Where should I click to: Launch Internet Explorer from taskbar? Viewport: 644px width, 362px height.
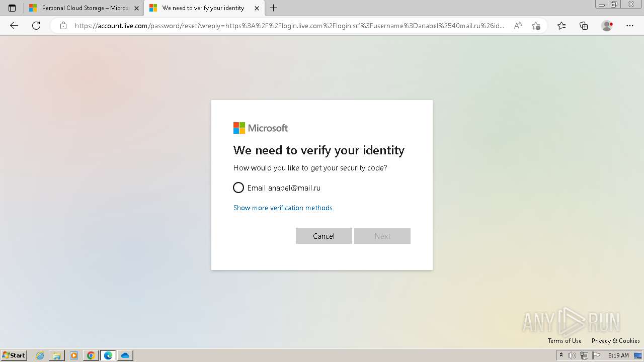(40, 355)
